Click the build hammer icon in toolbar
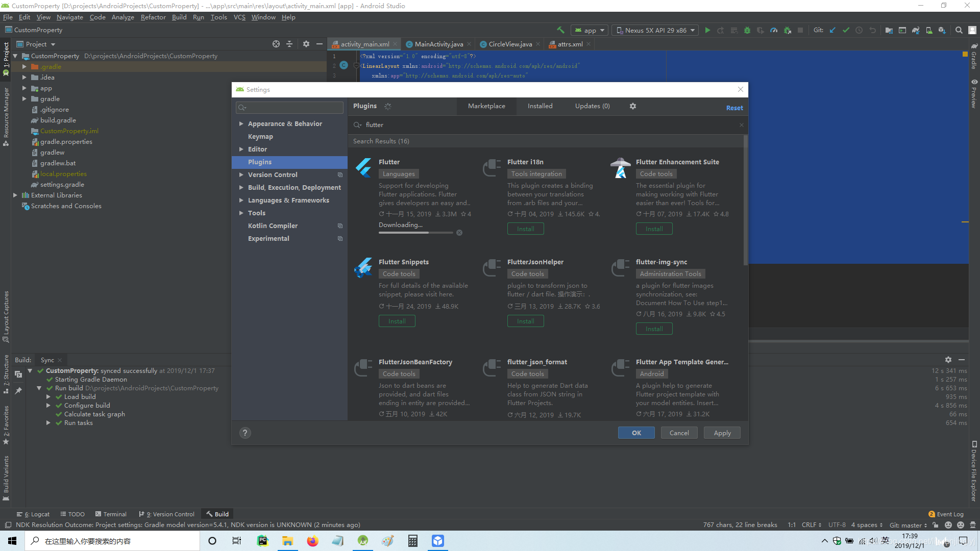Screen dimensions: 980x551 [561, 30]
